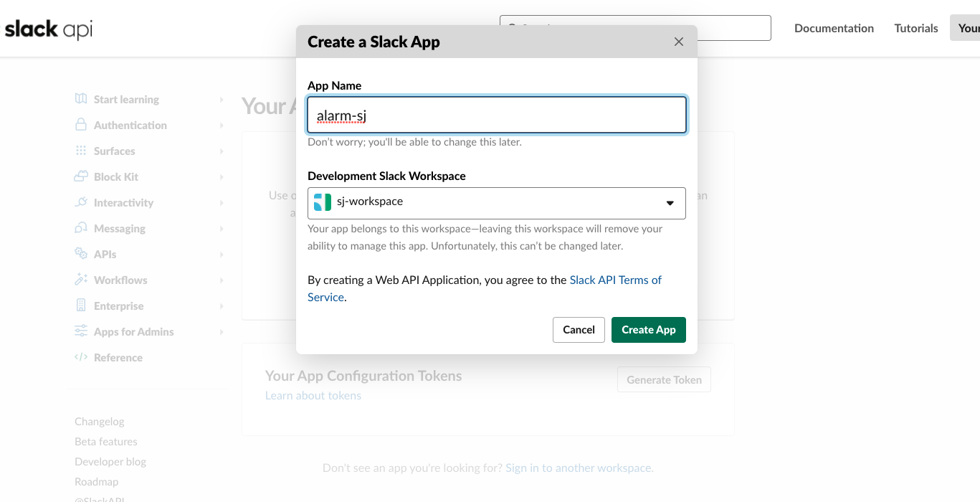This screenshot has height=502, width=980.
Task: Click the Reference code brackets icon
Action: [x=81, y=357]
